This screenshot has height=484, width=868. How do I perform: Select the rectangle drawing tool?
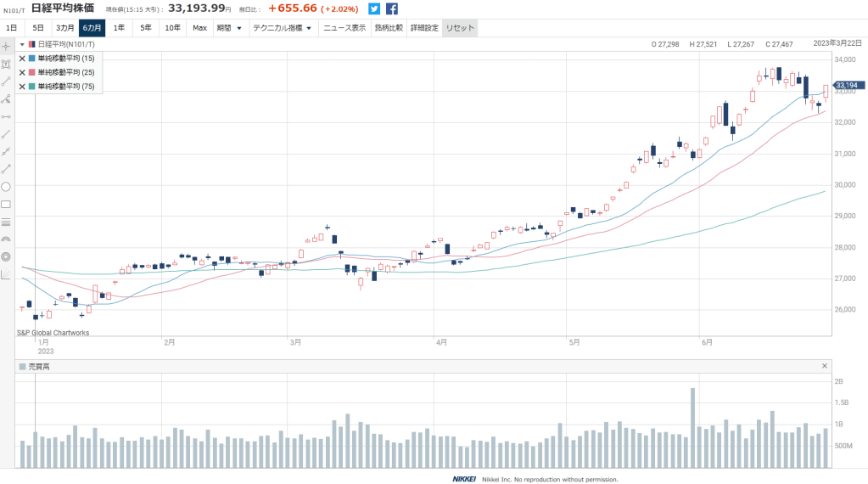pos(6,204)
